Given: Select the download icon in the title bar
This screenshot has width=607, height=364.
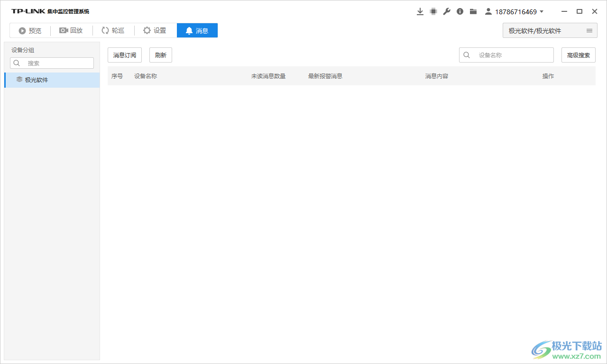Looking at the screenshot, I should tap(420, 11).
